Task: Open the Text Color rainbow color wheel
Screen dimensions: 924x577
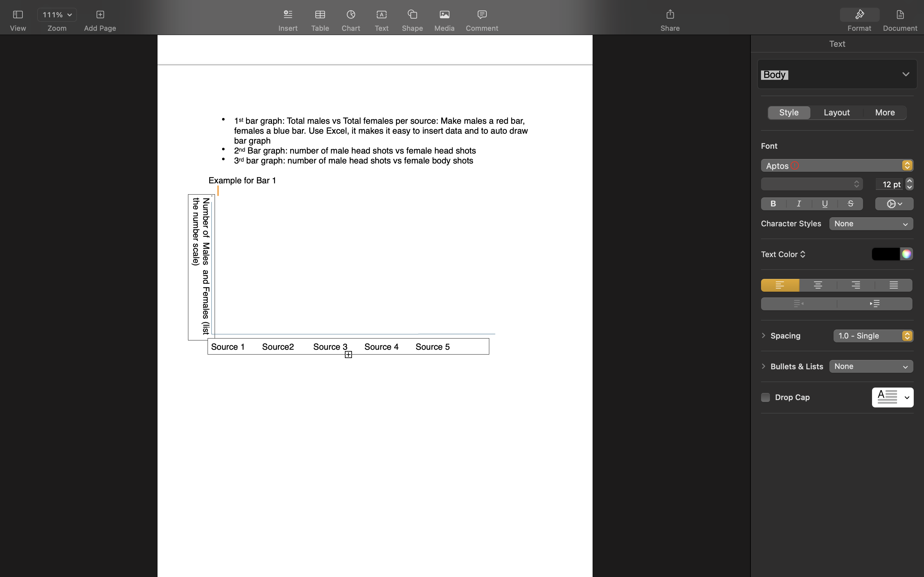Action: (x=906, y=254)
